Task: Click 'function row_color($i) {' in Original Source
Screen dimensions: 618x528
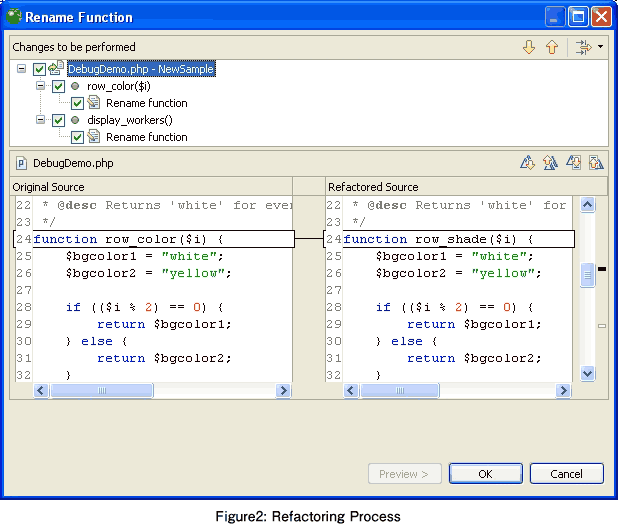Action: click(128, 239)
